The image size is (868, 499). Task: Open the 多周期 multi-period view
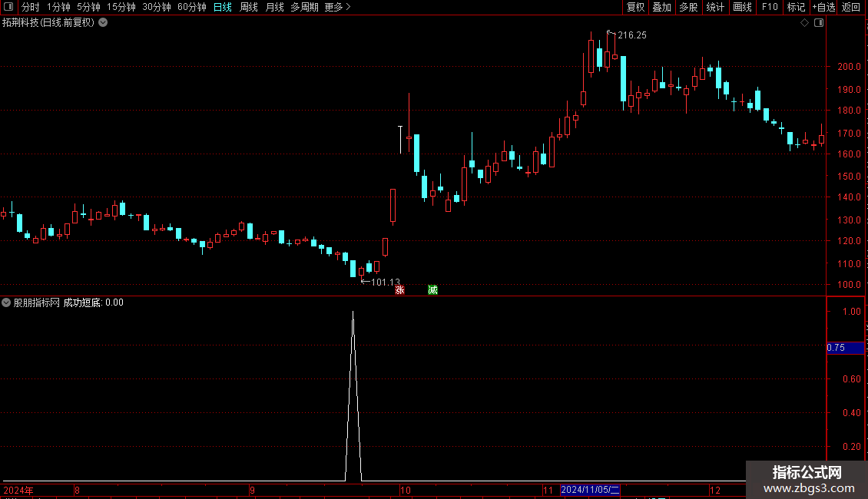[x=304, y=7]
